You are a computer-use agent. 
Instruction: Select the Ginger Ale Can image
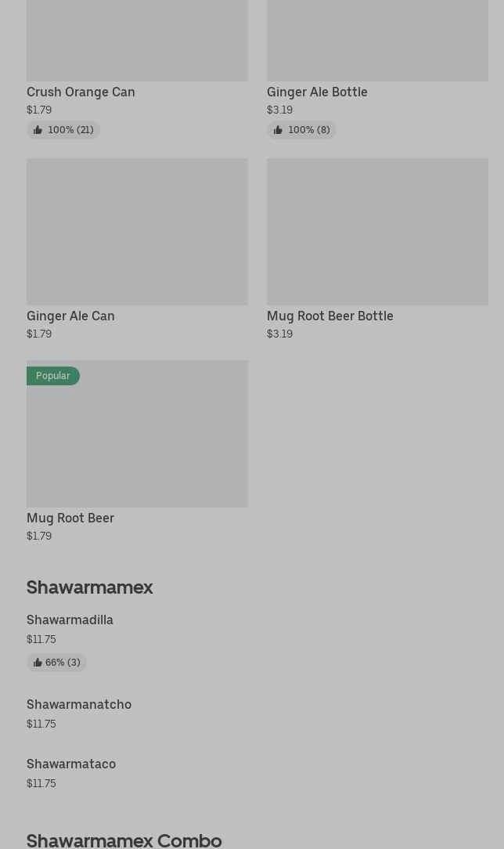(137, 232)
